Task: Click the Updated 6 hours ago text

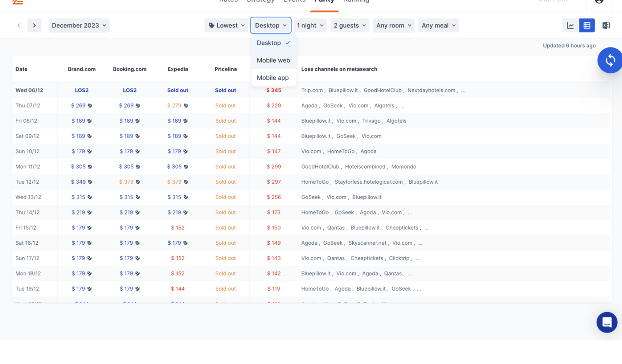Action: (x=569, y=46)
